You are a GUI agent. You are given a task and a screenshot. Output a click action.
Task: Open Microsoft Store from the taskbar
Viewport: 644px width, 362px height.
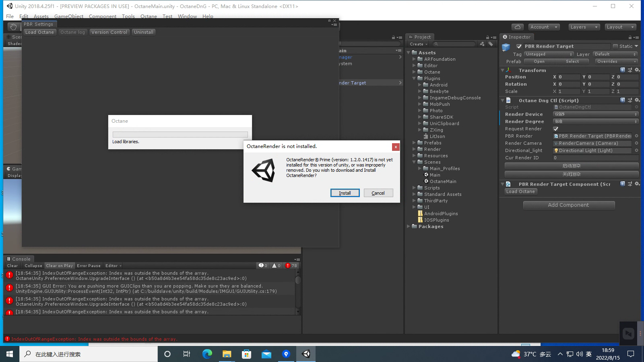coord(246,354)
